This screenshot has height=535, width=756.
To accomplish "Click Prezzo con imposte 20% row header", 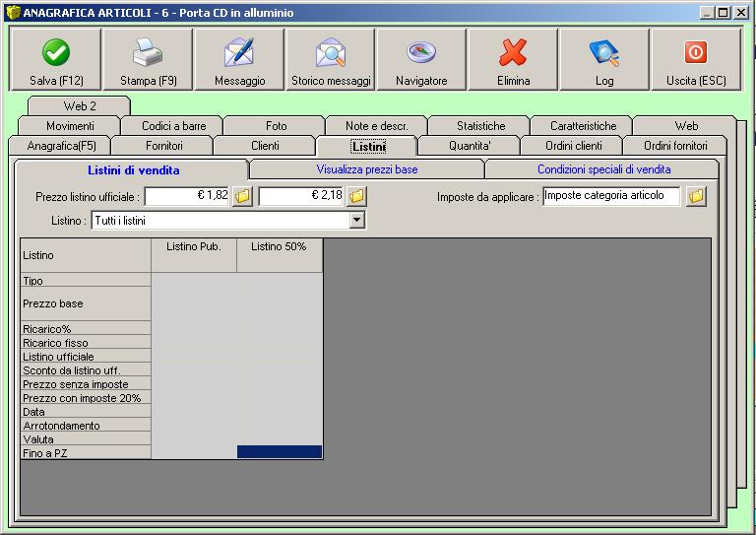I will pyautogui.click(x=86, y=397).
